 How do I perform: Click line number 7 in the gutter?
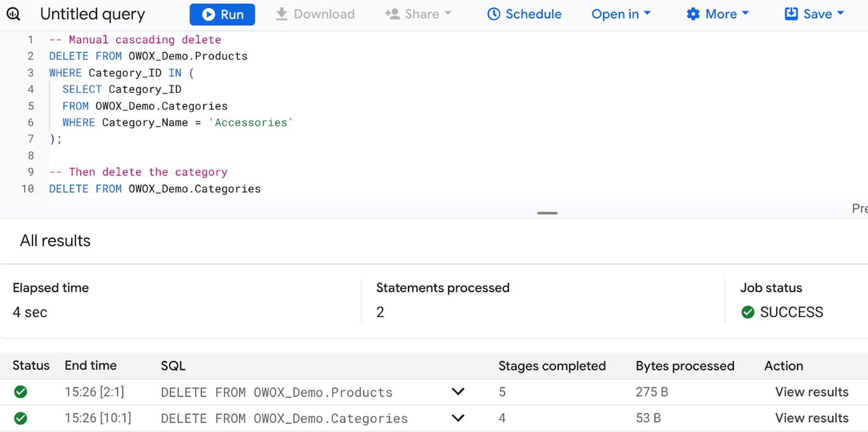coord(31,139)
